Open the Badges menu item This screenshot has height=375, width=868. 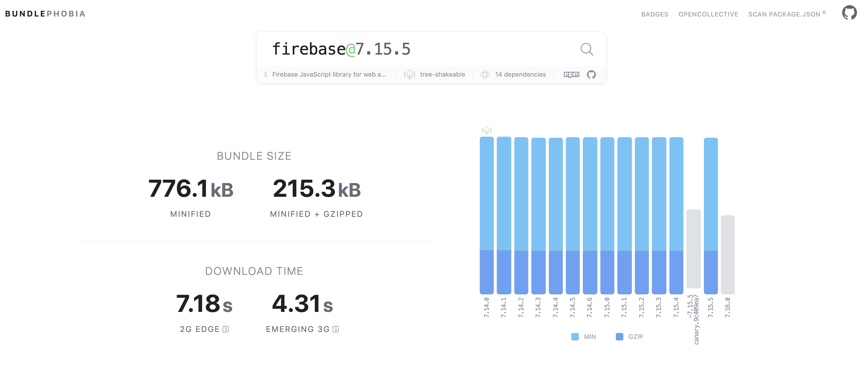coord(654,14)
